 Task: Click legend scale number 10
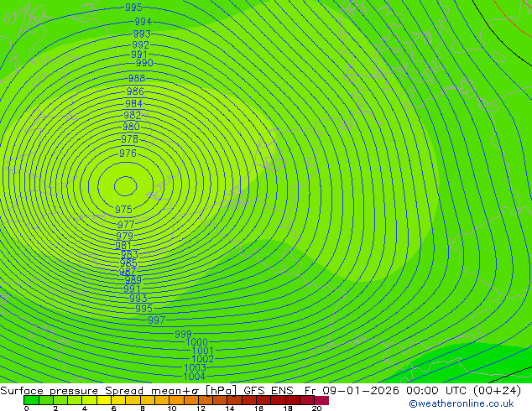[172, 408]
